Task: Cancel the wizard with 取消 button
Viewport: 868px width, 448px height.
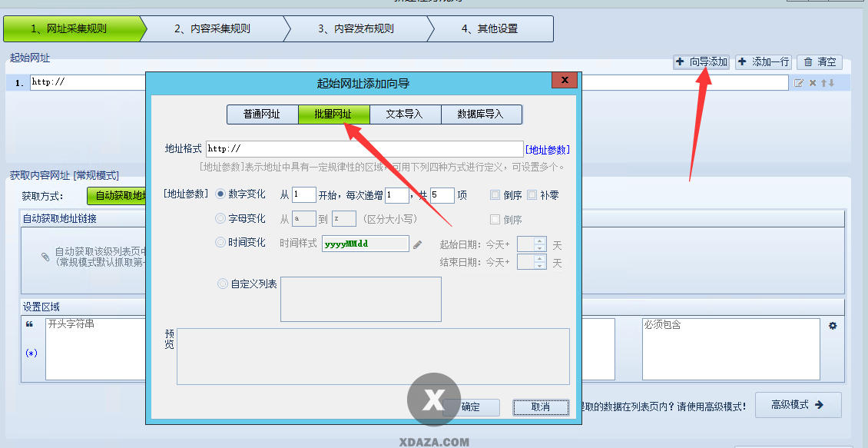Action: pos(540,407)
